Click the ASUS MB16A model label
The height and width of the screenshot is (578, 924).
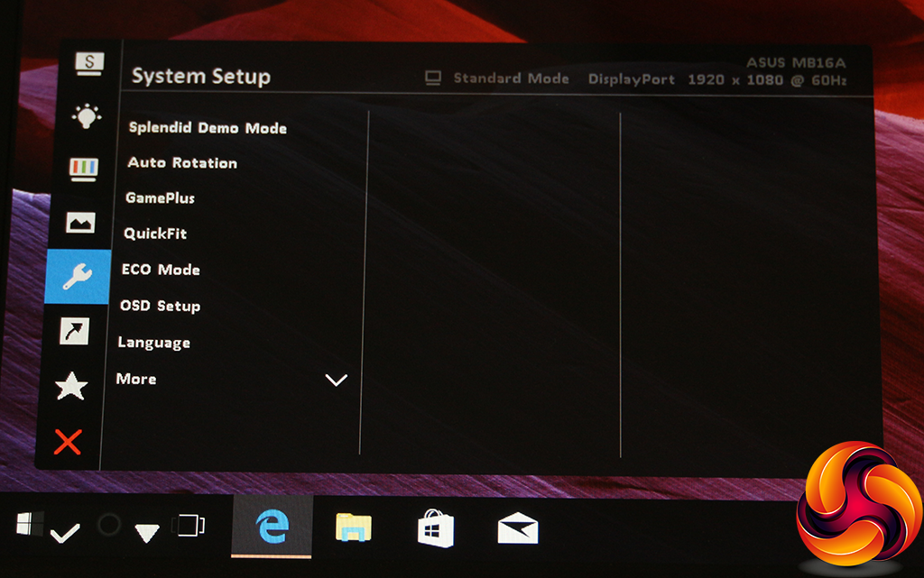[x=796, y=62]
